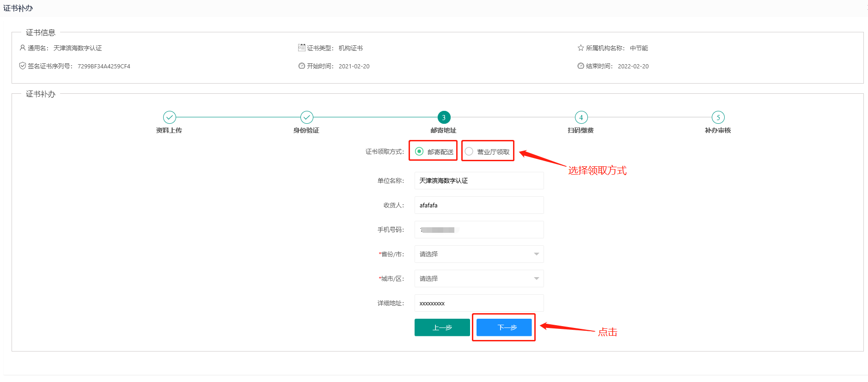Click the certificate type icon beside 证书类型
The image size is (868, 382).
(301, 48)
